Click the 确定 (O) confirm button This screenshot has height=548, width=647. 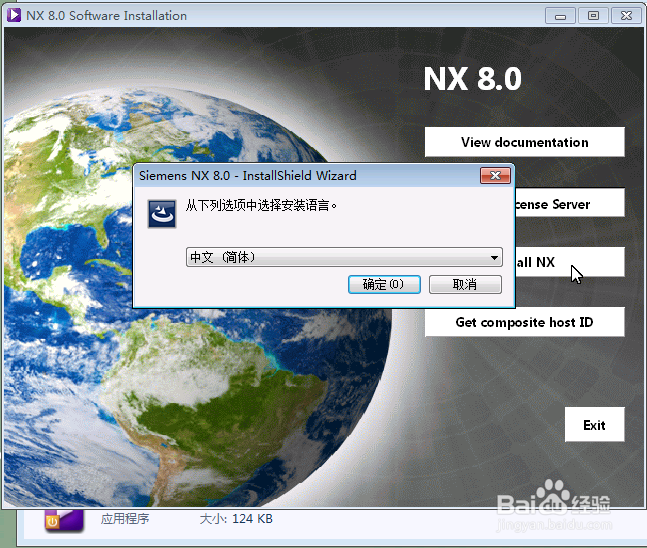pos(384,284)
